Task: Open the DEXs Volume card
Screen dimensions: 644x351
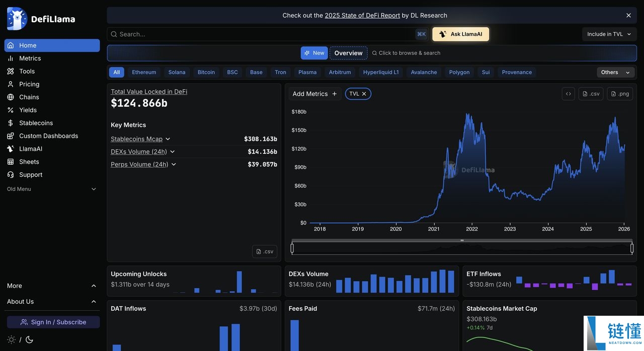Action: [372, 281]
